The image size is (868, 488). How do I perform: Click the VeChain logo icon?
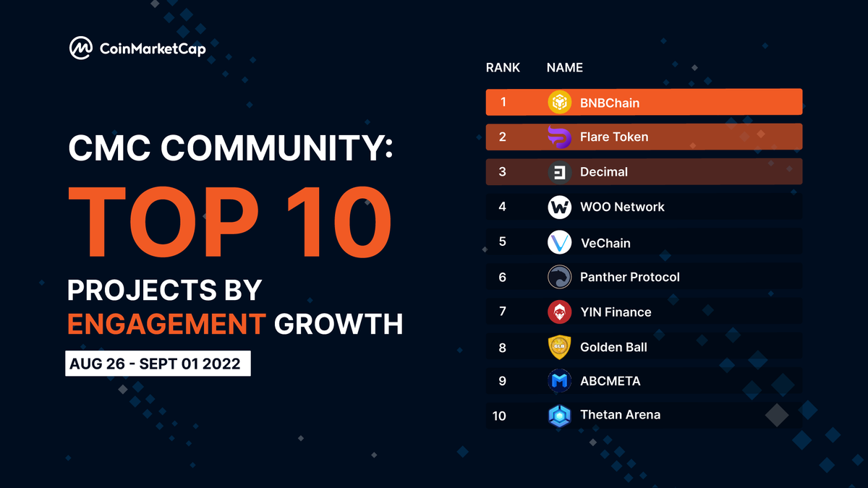click(560, 243)
